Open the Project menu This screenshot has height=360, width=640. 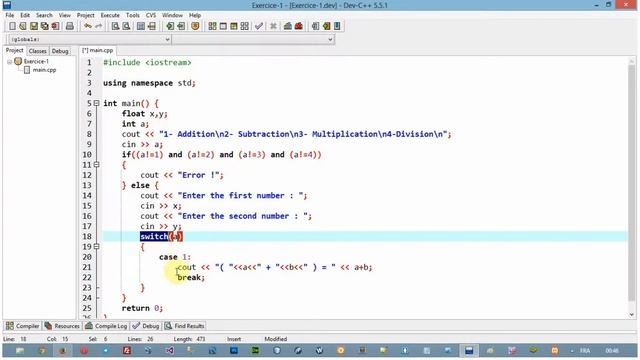point(85,15)
